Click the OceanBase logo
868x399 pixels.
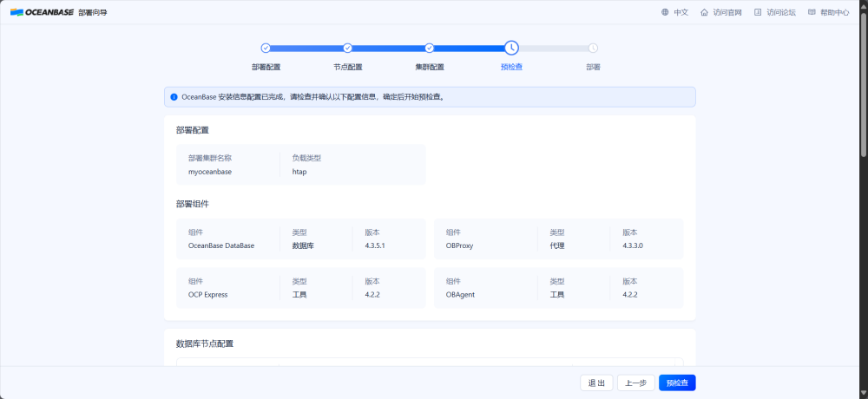click(42, 12)
